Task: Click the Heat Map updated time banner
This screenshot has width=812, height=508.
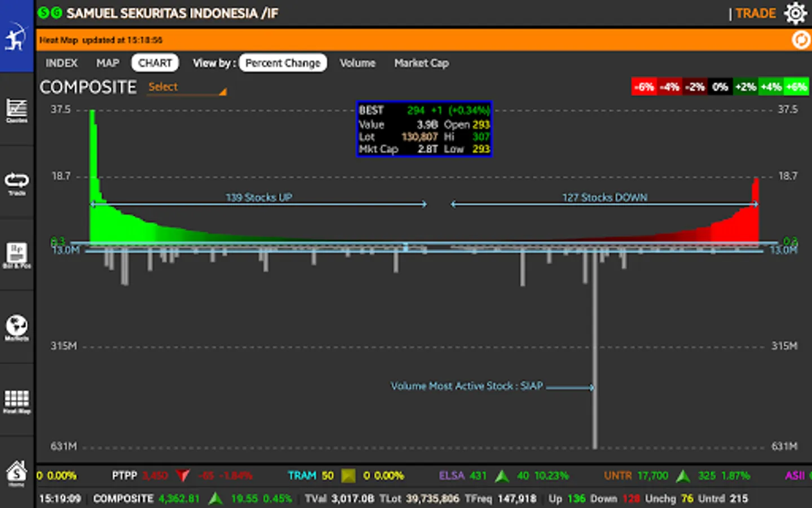Action: 423,40
